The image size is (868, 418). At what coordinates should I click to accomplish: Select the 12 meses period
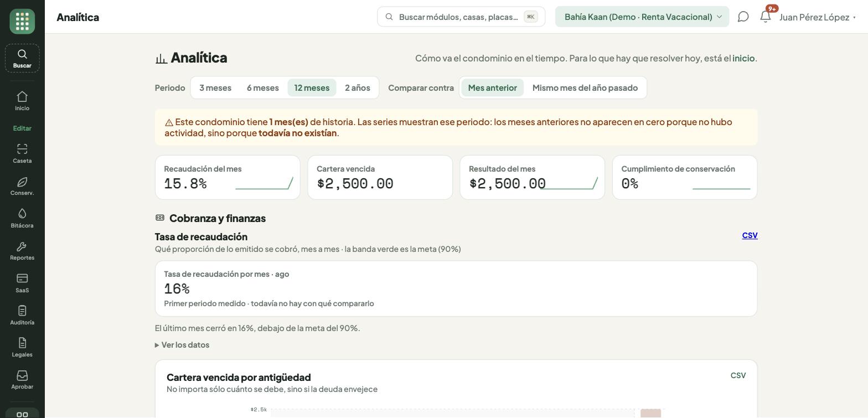pos(312,87)
